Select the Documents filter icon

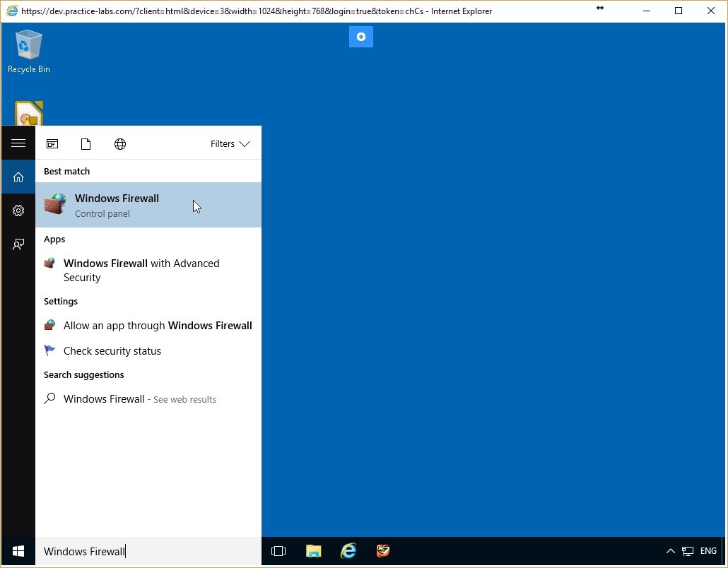tap(86, 143)
